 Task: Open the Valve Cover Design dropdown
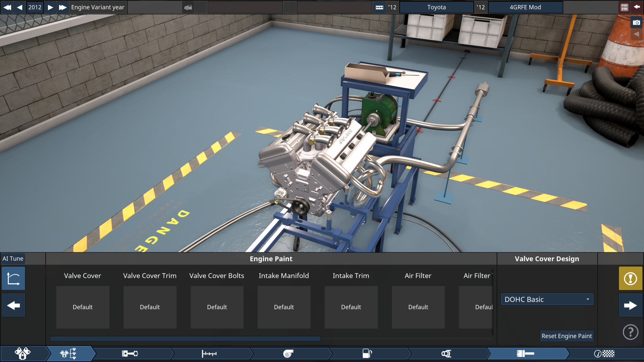pyautogui.click(x=547, y=299)
